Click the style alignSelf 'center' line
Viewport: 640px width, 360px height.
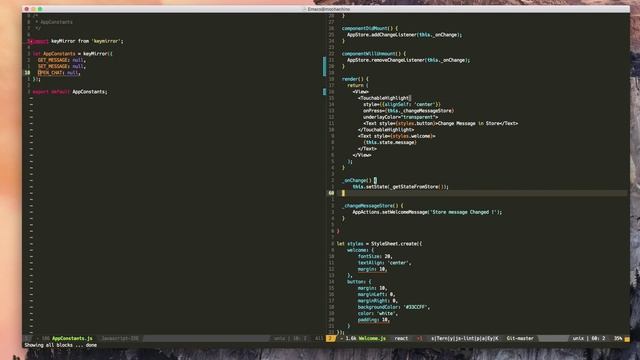tap(402, 104)
